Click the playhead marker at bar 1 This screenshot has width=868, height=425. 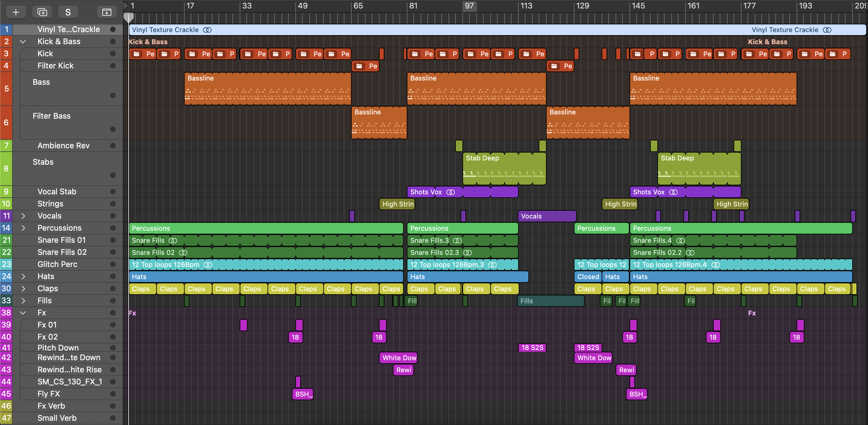(128, 18)
